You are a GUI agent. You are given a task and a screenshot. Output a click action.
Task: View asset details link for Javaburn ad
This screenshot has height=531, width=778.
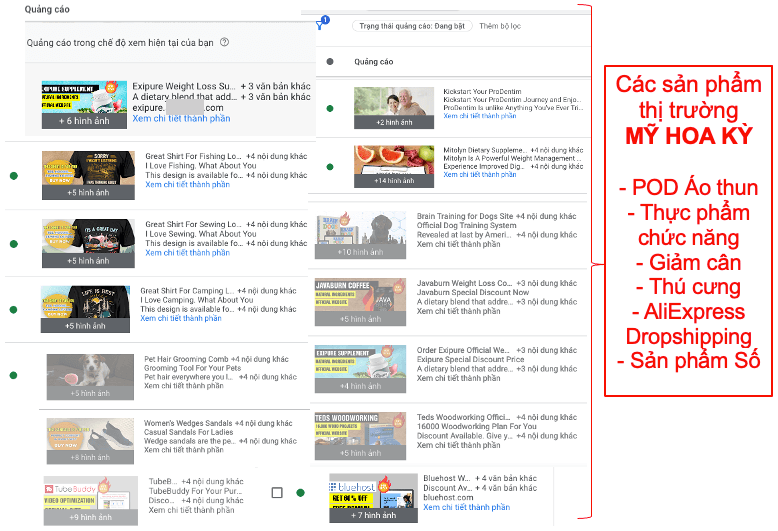(x=458, y=311)
